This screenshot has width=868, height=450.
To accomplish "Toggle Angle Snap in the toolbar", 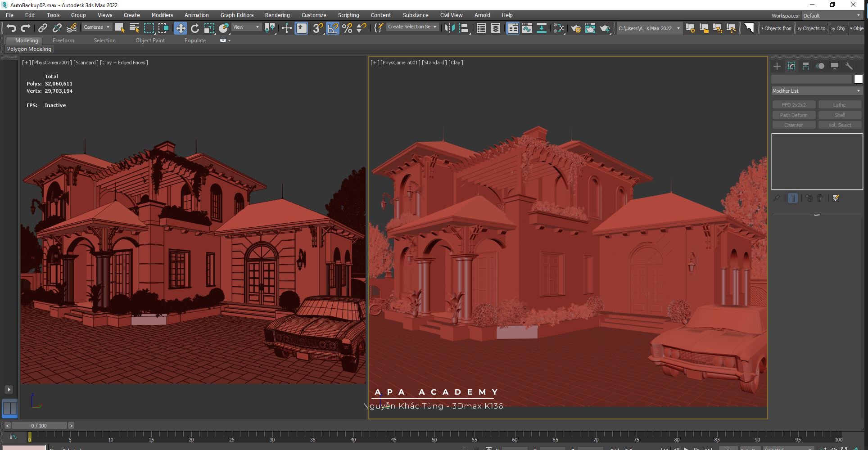I will [x=333, y=28].
